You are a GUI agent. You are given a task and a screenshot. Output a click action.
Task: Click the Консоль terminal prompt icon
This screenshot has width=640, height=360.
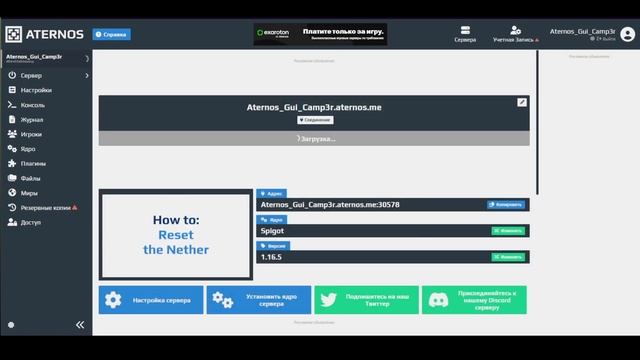12,105
